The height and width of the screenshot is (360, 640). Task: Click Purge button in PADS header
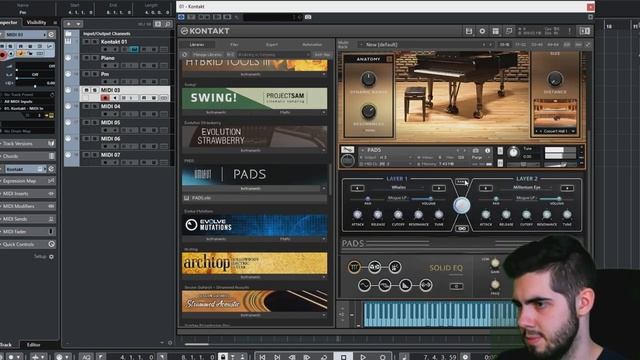[477, 157]
